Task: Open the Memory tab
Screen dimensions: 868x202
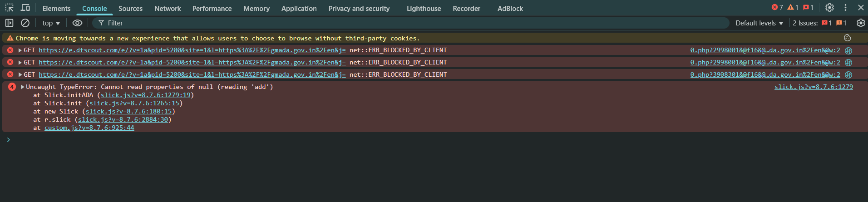Action: pos(256,8)
